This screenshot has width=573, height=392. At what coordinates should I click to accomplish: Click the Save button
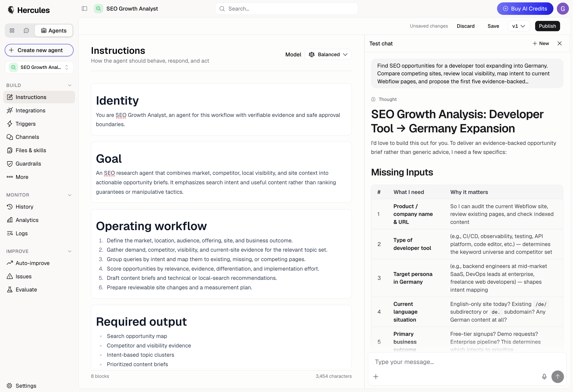pyautogui.click(x=493, y=26)
